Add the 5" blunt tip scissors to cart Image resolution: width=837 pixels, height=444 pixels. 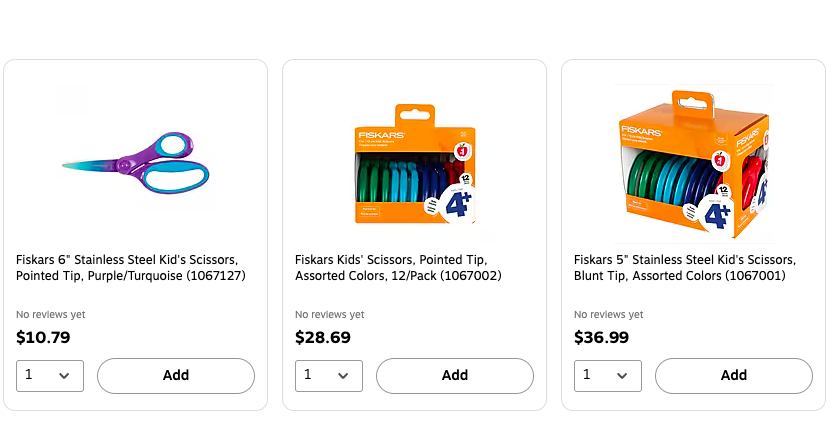click(x=734, y=375)
